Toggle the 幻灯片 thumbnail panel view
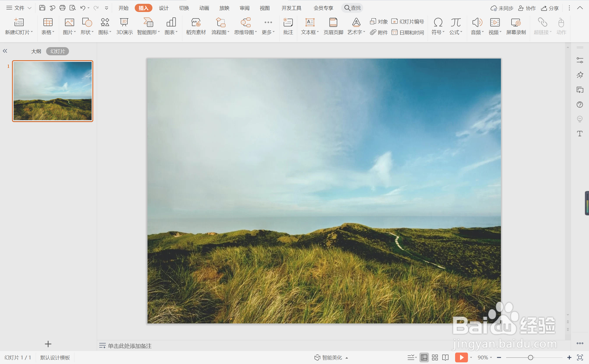589x364 pixels. click(x=58, y=51)
